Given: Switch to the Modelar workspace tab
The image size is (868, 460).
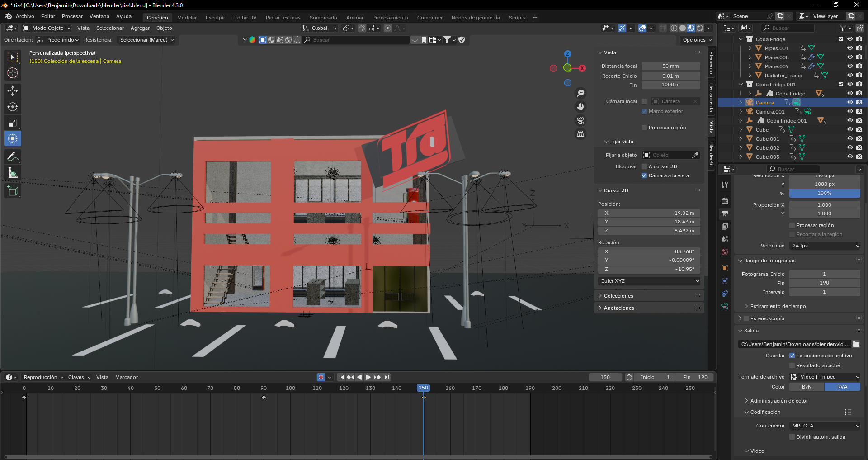Looking at the screenshot, I should click(x=187, y=18).
